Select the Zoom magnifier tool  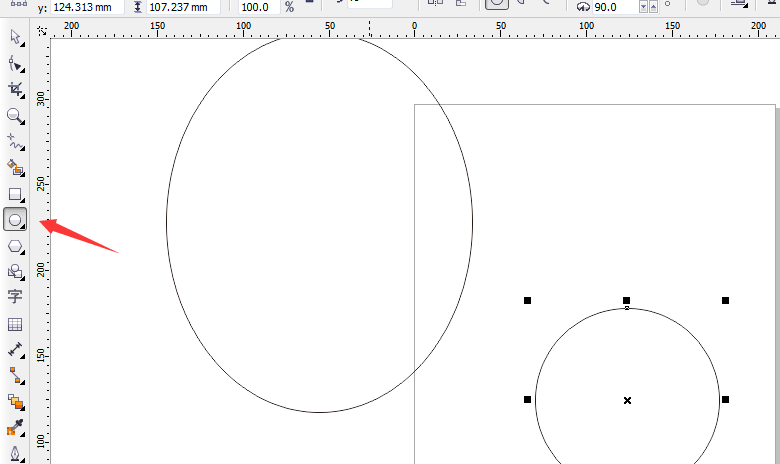tap(15, 116)
